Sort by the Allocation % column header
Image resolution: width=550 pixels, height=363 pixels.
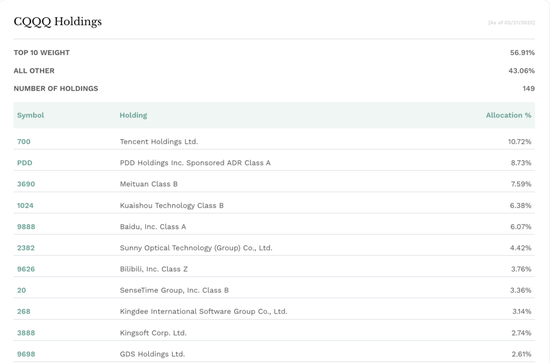(x=508, y=115)
